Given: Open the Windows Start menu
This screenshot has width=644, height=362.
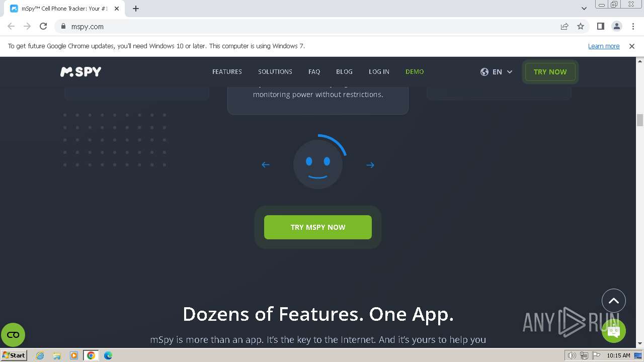Looking at the screenshot, I should [x=14, y=355].
